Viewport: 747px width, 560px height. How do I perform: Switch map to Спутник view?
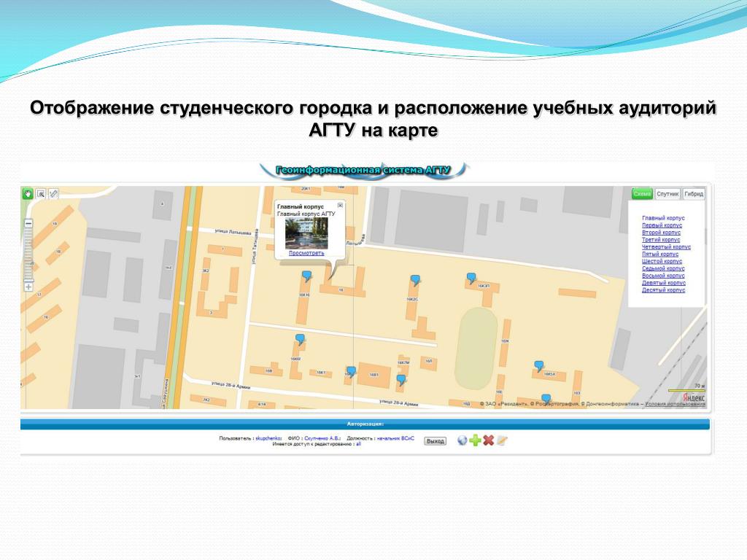coord(667,194)
